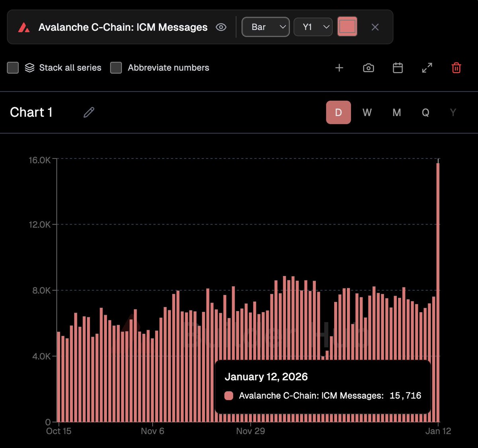The image size is (478, 448).
Task: Click the stacked layers icon
Action: point(29,68)
